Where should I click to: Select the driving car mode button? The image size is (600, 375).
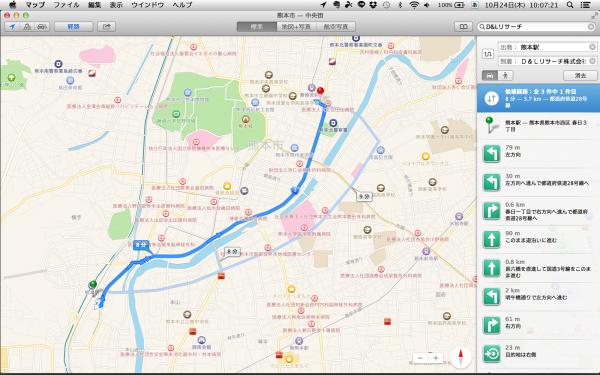click(x=490, y=75)
